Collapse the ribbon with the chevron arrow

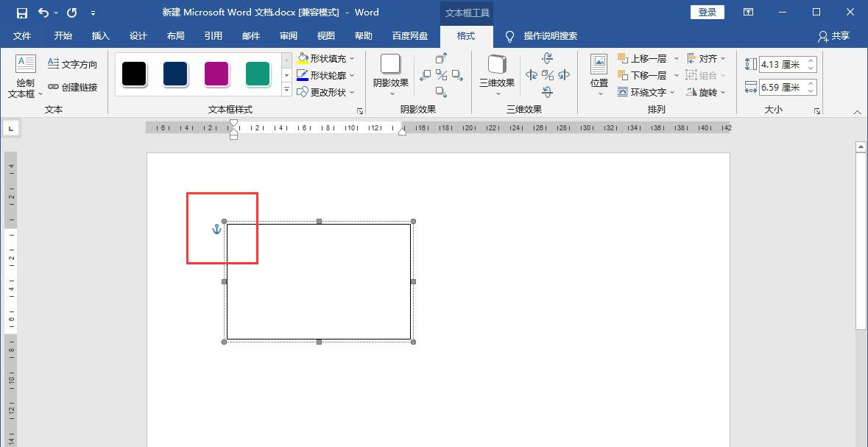(x=857, y=112)
